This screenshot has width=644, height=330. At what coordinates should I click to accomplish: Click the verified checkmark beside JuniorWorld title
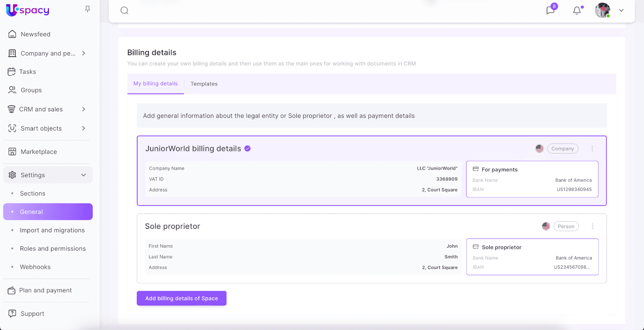pyautogui.click(x=248, y=149)
